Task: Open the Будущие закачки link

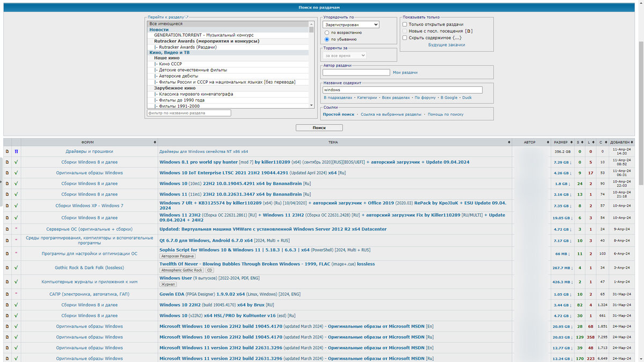Action: point(447,45)
